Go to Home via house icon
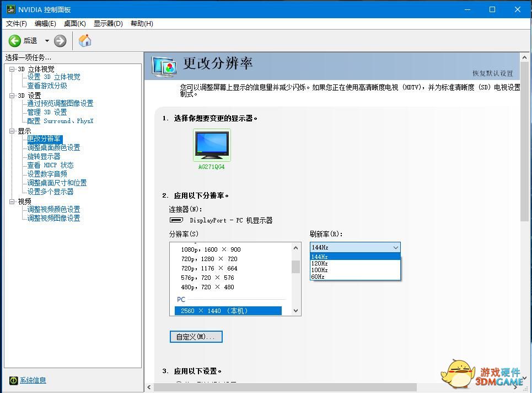Screen dimensions: 532x393 [x=85, y=41]
